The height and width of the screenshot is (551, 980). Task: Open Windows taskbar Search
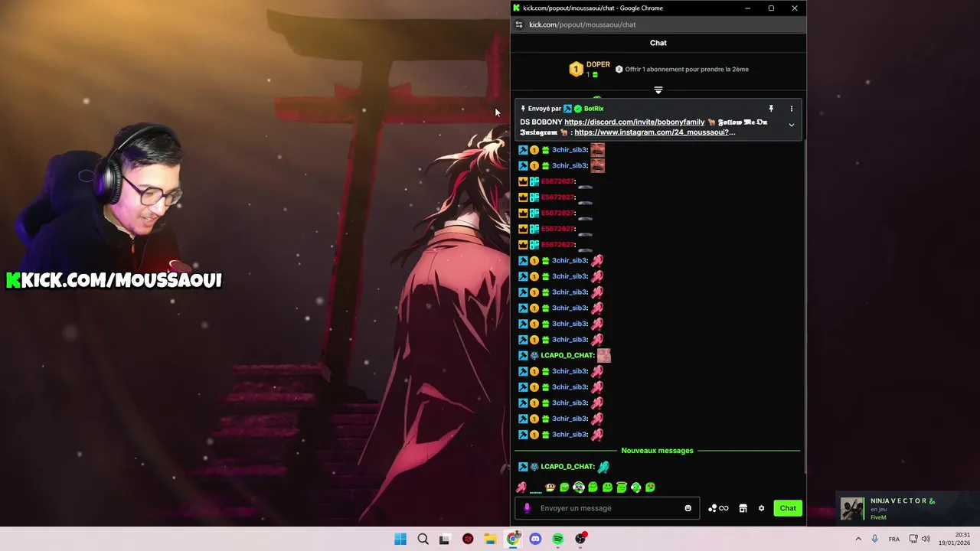pyautogui.click(x=423, y=539)
